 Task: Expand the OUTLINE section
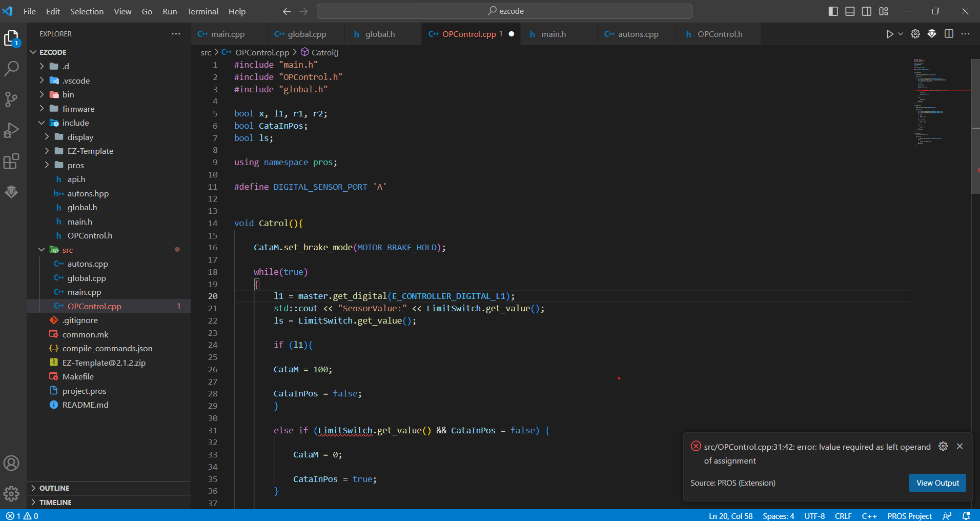(54, 488)
